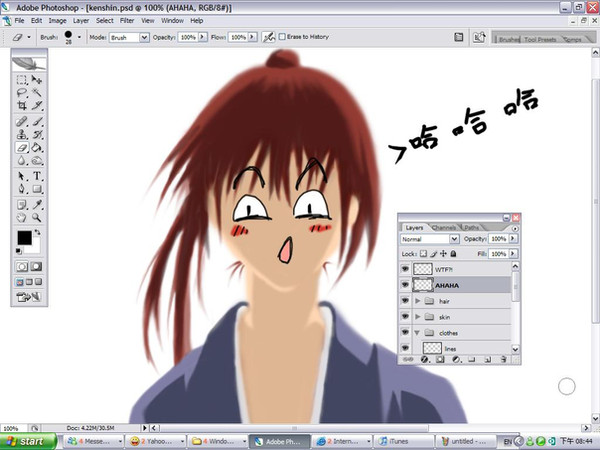This screenshot has width=600, height=450.
Task: Expand the hair layer set
Action: [x=418, y=301]
